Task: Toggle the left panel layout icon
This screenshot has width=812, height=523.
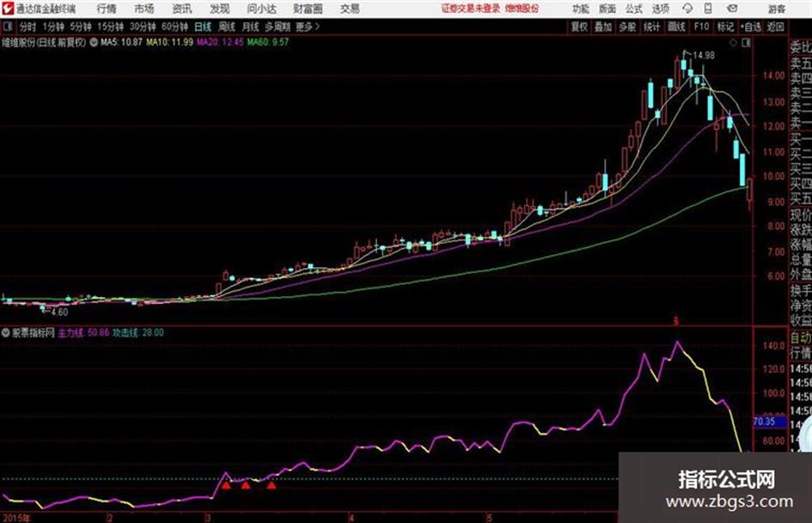Action: (x=7, y=27)
